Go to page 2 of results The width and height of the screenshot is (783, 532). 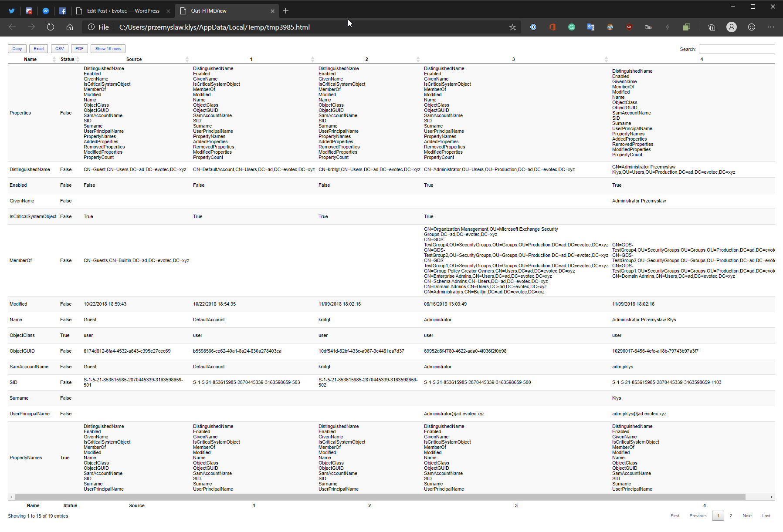point(731,515)
